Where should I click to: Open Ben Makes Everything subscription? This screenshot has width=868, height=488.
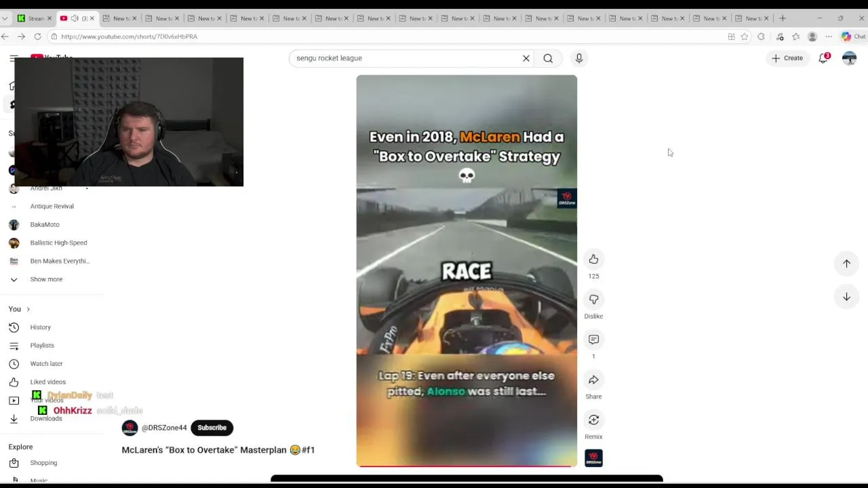click(60, 261)
